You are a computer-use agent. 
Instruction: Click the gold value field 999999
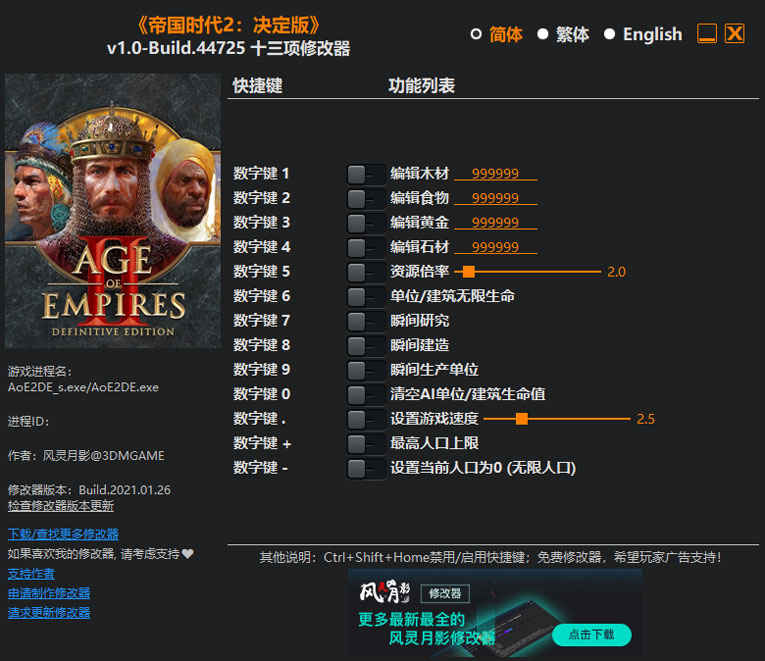pyautogui.click(x=495, y=222)
